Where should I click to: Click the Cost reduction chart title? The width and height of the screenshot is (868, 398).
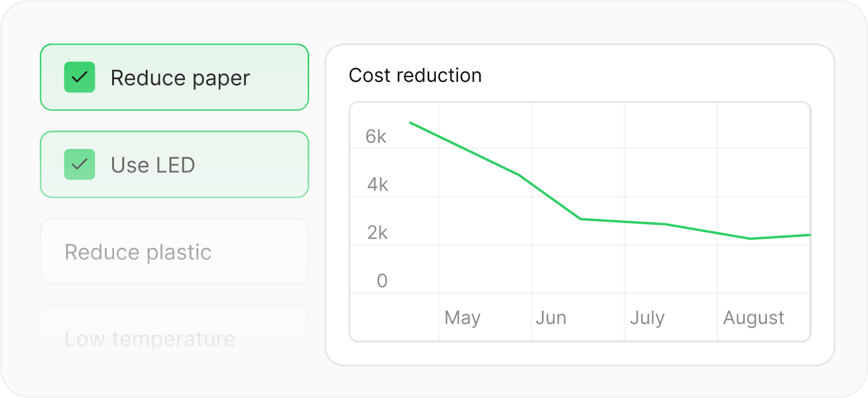(415, 75)
